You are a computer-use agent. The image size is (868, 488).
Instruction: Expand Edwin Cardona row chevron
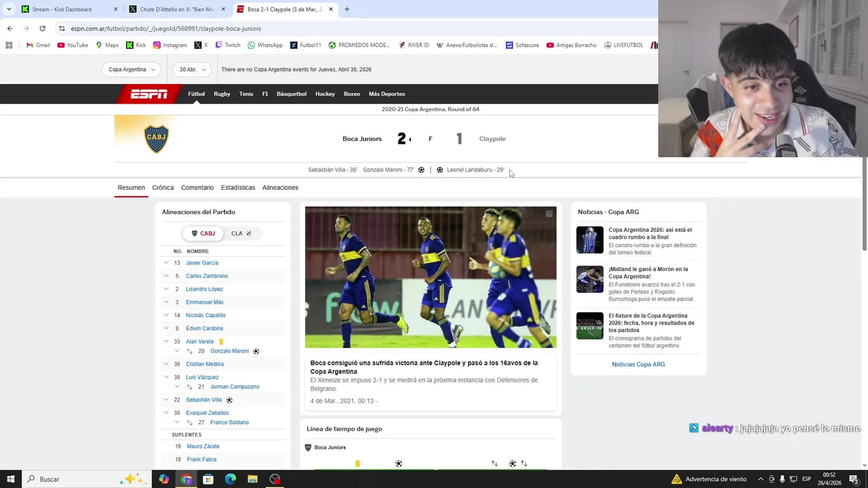[166, 328]
